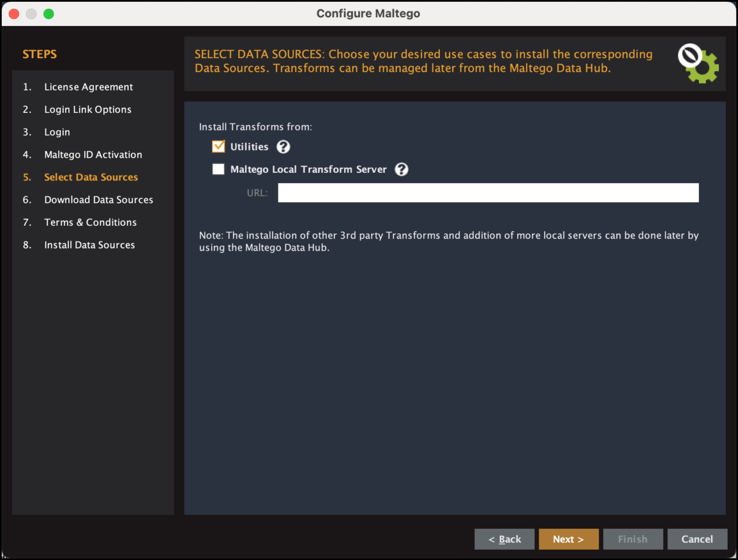Click the green maximize window button

click(x=48, y=14)
